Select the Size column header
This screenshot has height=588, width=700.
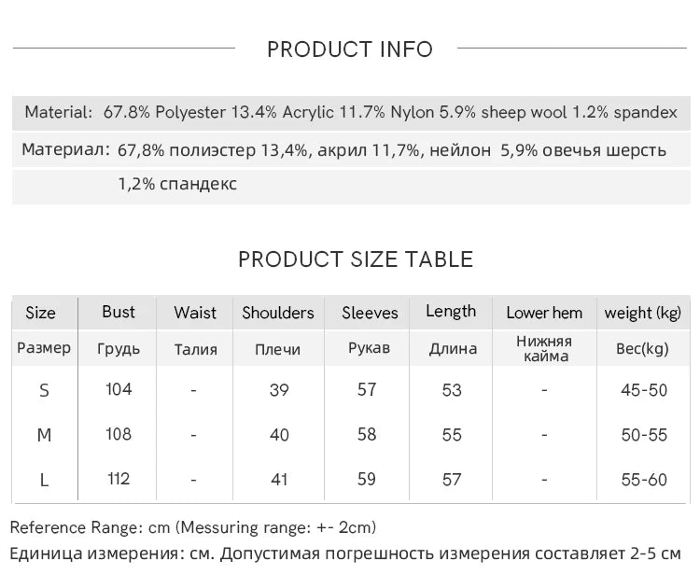click(x=40, y=313)
